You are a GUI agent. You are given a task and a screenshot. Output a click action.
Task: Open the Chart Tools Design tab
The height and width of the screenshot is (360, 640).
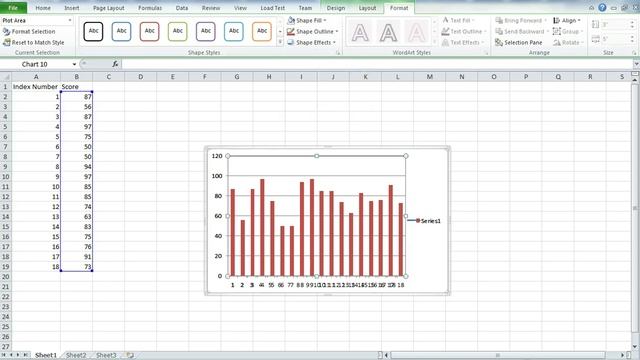tap(336, 8)
